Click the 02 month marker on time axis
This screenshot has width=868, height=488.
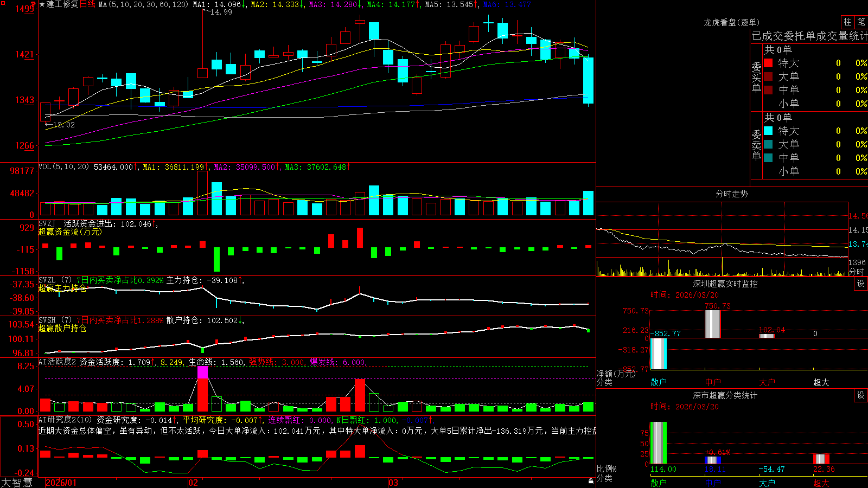193,483
